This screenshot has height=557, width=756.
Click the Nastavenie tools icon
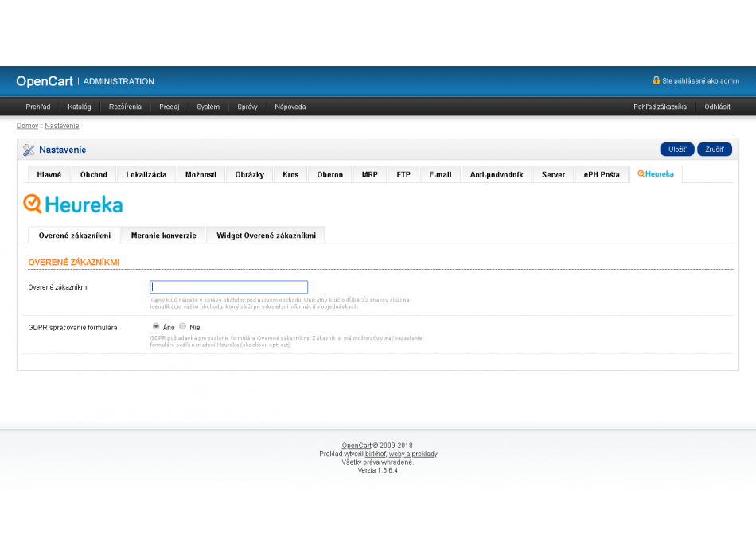[29, 150]
